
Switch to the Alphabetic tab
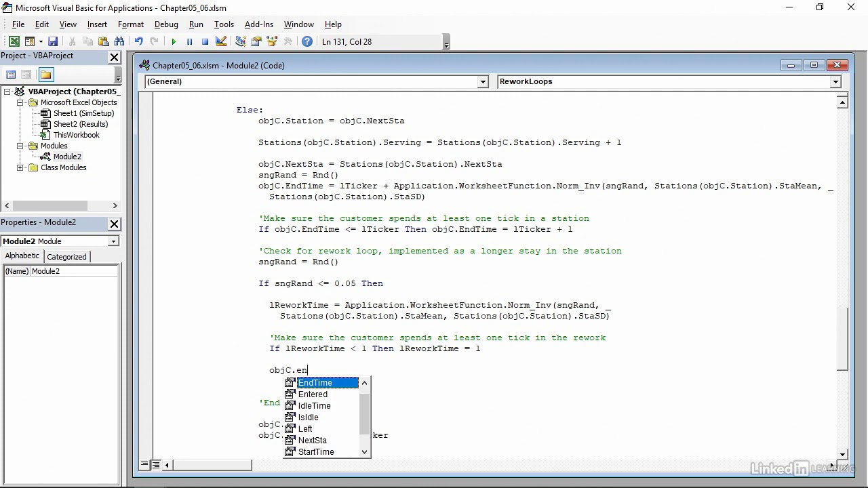tap(22, 256)
